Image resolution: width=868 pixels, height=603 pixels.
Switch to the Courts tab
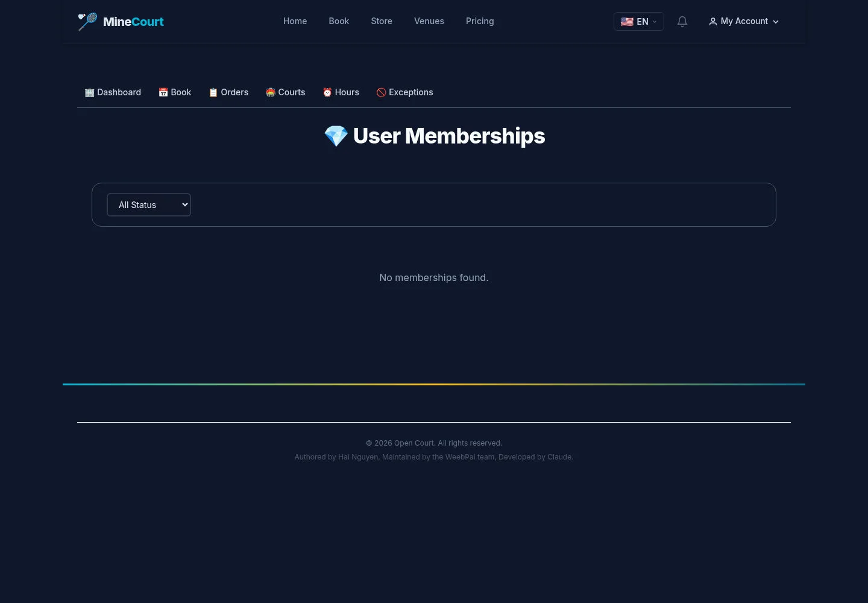[286, 92]
